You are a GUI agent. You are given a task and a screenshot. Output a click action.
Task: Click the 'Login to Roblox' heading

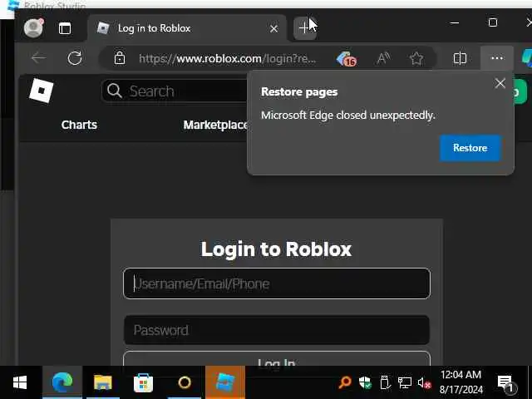click(x=276, y=249)
